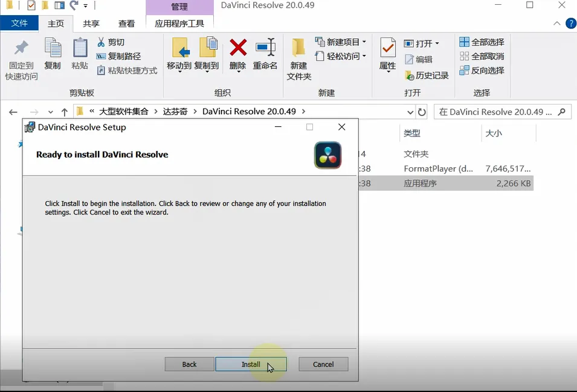Open the Customize Quick Access Toolbar dropdown
The height and width of the screenshot is (392, 577).
85,6
